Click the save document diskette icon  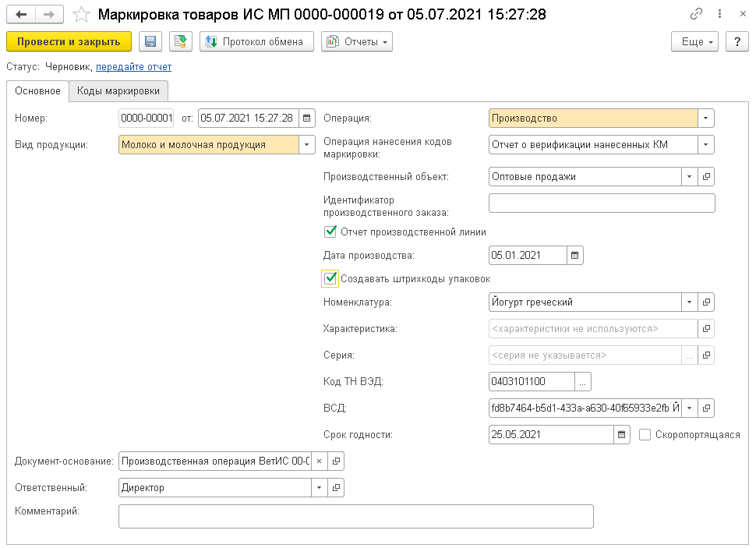pos(150,41)
